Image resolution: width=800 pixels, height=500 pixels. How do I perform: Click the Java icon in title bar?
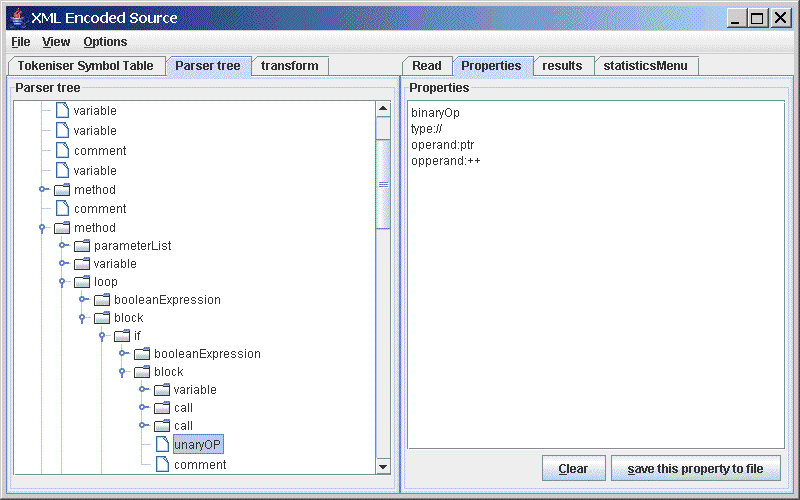pyautogui.click(x=16, y=17)
